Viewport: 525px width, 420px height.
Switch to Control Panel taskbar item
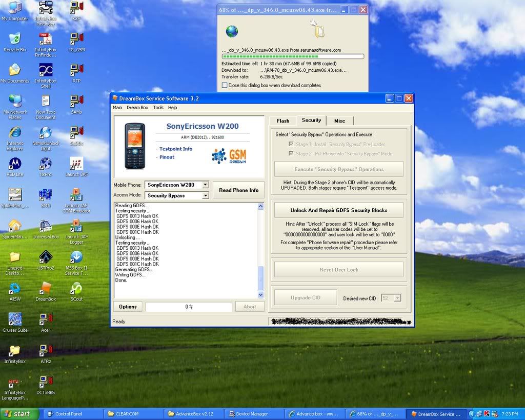(x=73, y=414)
